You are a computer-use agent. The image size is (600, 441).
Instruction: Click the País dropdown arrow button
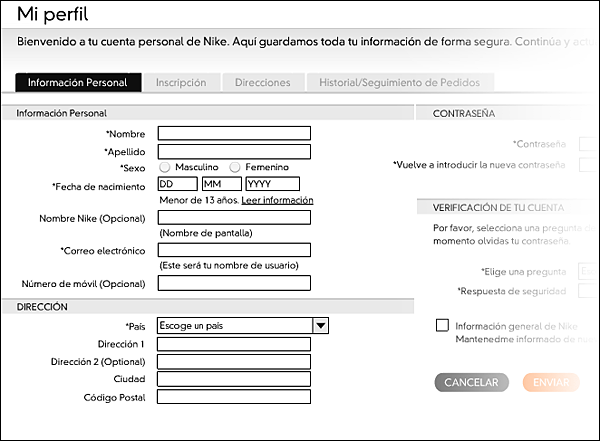[x=321, y=326]
